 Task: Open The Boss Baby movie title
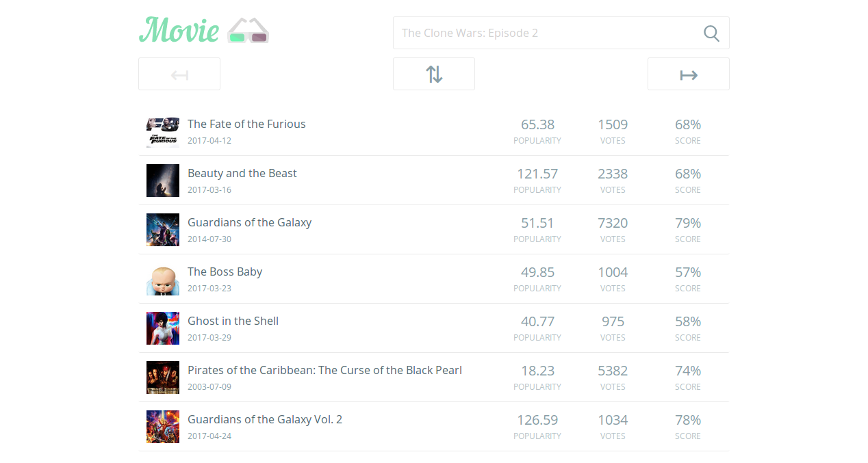click(x=225, y=272)
